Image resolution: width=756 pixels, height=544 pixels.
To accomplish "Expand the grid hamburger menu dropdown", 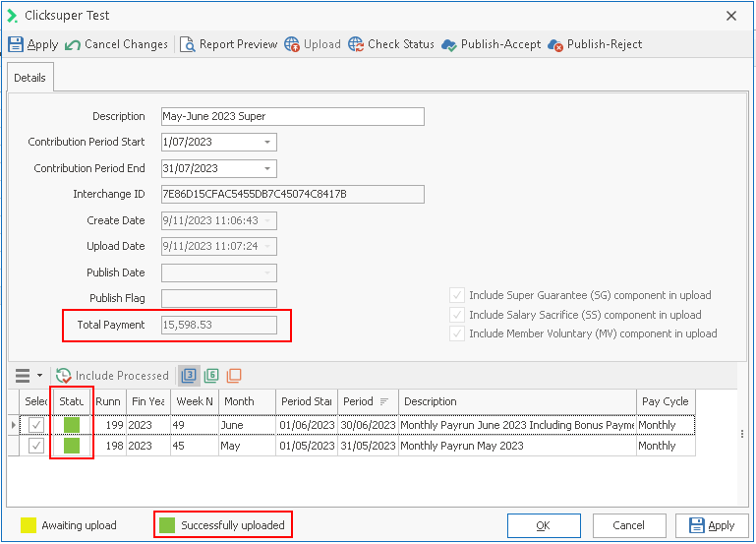I will [x=28, y=376].
